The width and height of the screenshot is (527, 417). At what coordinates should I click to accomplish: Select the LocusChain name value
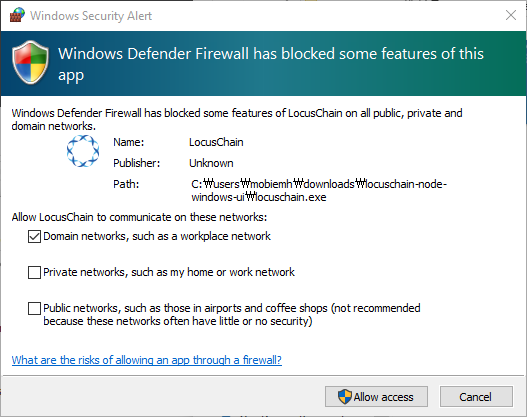pyautogui.click(x=216, y=142)
